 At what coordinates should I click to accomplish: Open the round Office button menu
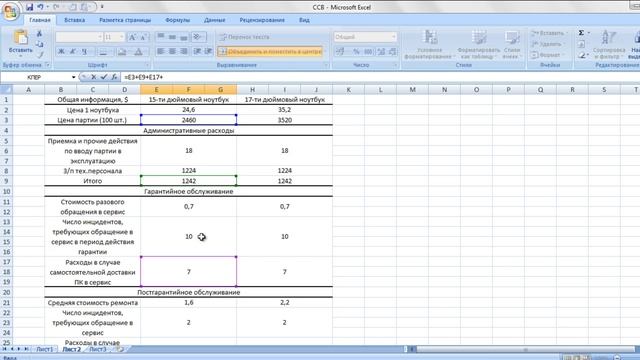[x=10, y=10]
